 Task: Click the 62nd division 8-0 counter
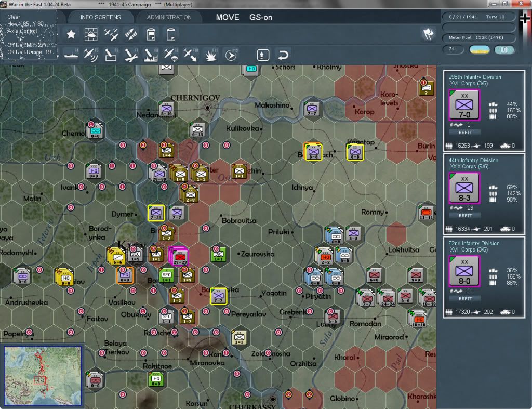click(464, 271)
